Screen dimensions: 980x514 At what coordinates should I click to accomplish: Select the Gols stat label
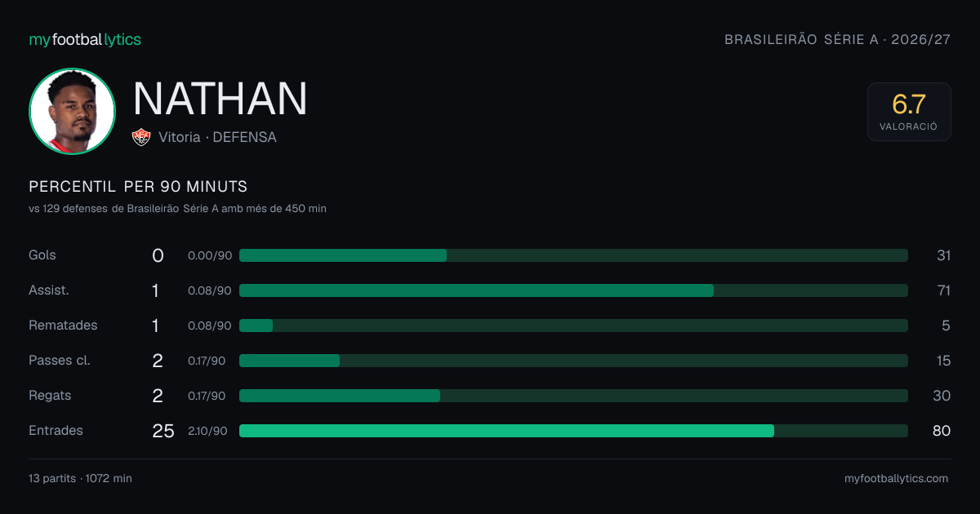(42, 255)
